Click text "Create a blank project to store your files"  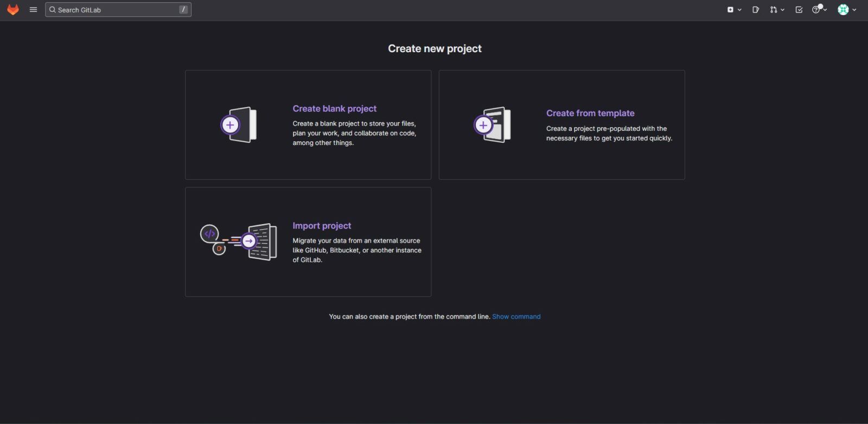(x=354, y=124)
